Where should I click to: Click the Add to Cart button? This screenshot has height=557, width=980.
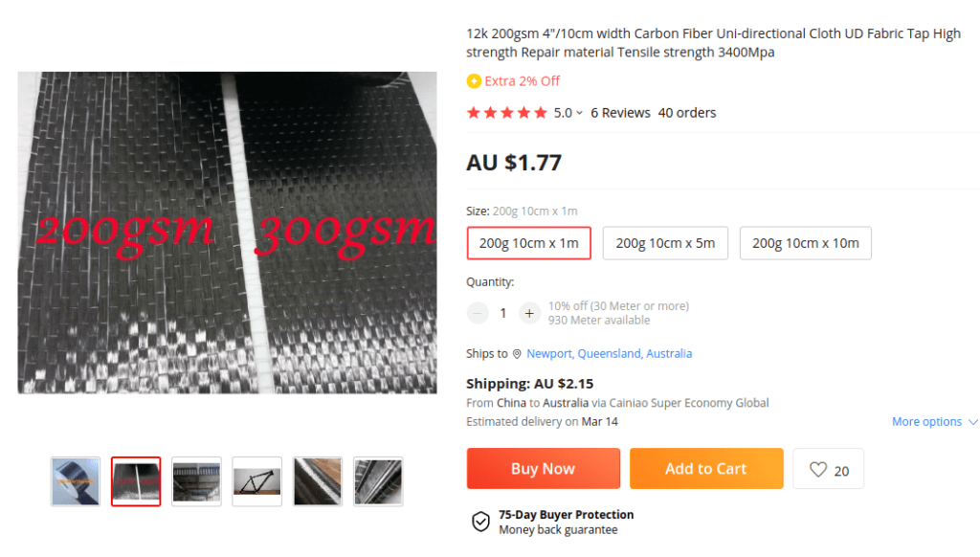tap(705, 469)
